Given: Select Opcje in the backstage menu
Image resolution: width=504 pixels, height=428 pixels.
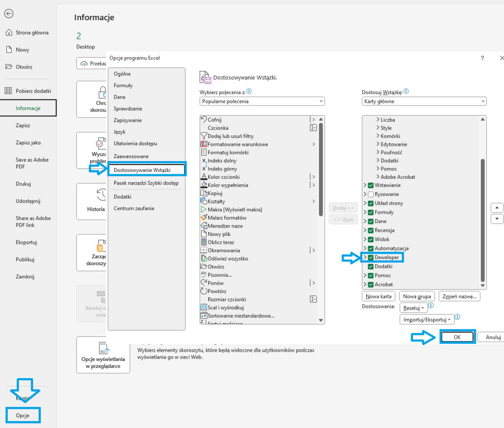Looking at the screenshot, I should coord(23,416).
